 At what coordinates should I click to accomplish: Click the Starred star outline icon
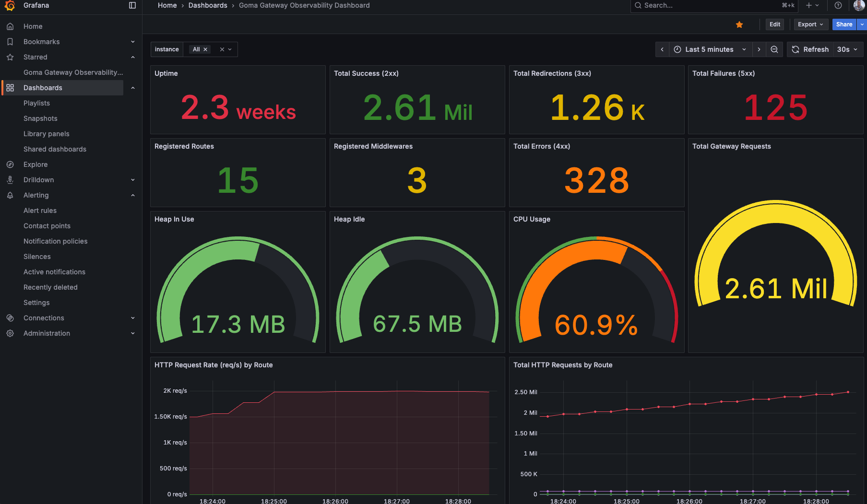coord(10,57)
